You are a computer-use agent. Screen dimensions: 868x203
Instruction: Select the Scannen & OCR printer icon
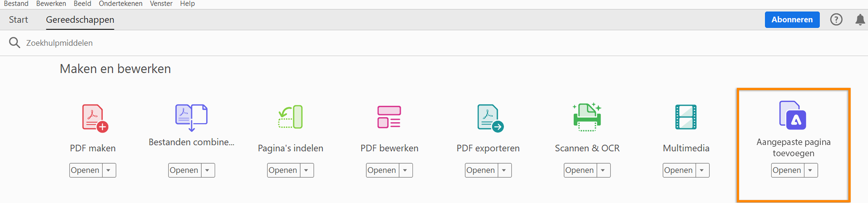(x=587, y=117)
